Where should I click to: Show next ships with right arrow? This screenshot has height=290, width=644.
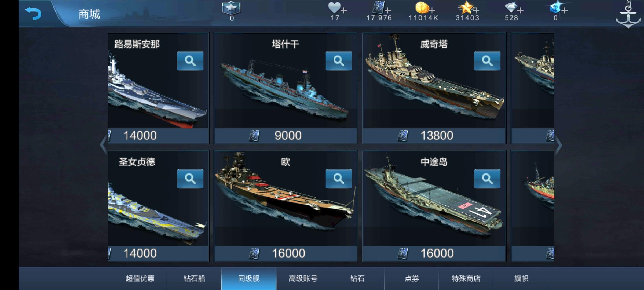[x=559, y=145]
